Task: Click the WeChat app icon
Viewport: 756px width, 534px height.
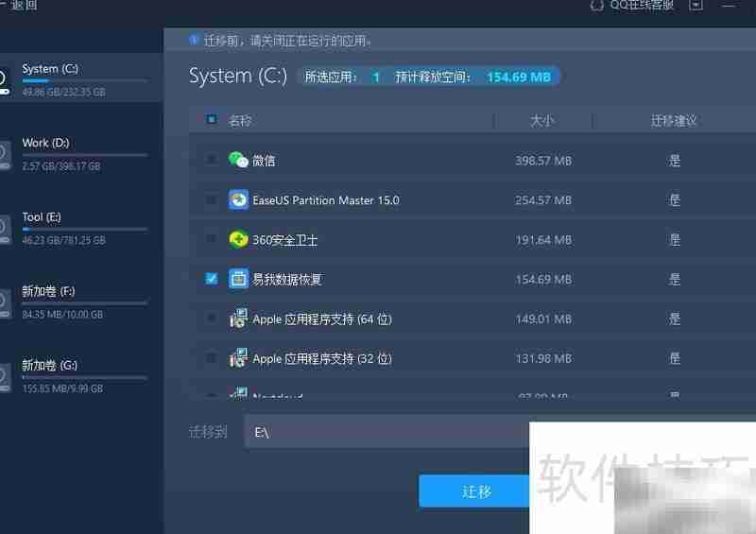Action: click(238, 160)
